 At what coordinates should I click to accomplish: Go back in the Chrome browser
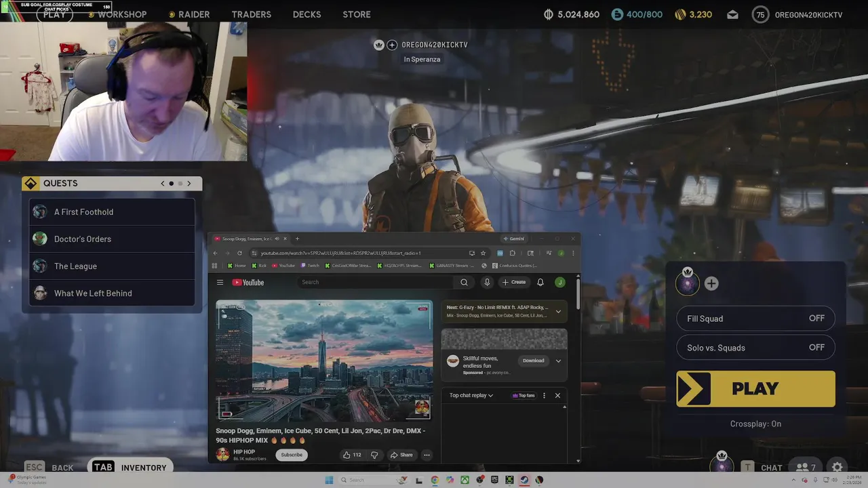(216, 253)
